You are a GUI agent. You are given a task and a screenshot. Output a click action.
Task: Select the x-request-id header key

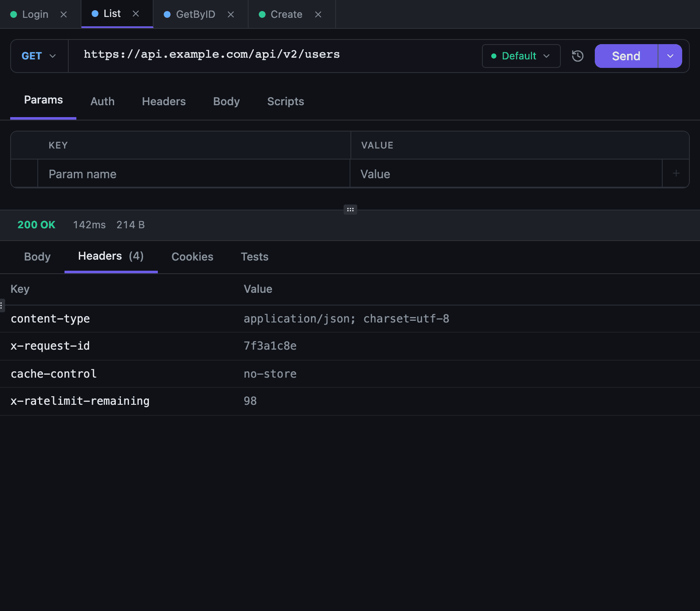50,346
